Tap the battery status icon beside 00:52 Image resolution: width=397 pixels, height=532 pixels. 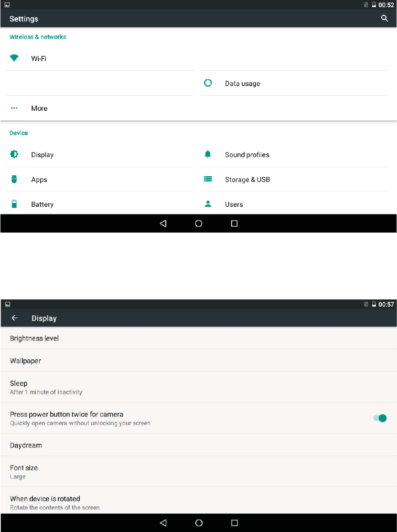(x=374, y=5)
